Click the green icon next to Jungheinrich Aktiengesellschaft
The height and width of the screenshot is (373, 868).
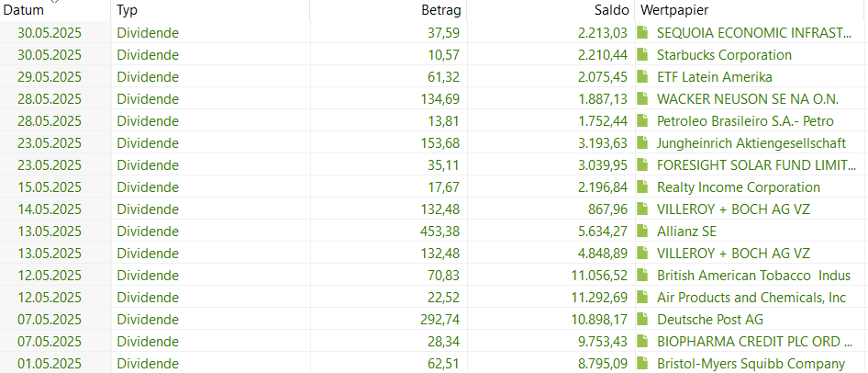pyautogui.click(x=643, y=143)
